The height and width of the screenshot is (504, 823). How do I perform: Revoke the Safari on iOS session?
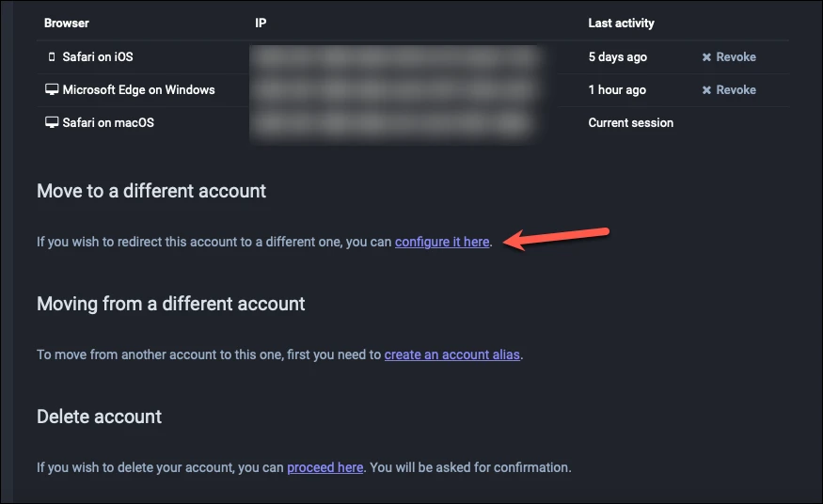[729, 56]
